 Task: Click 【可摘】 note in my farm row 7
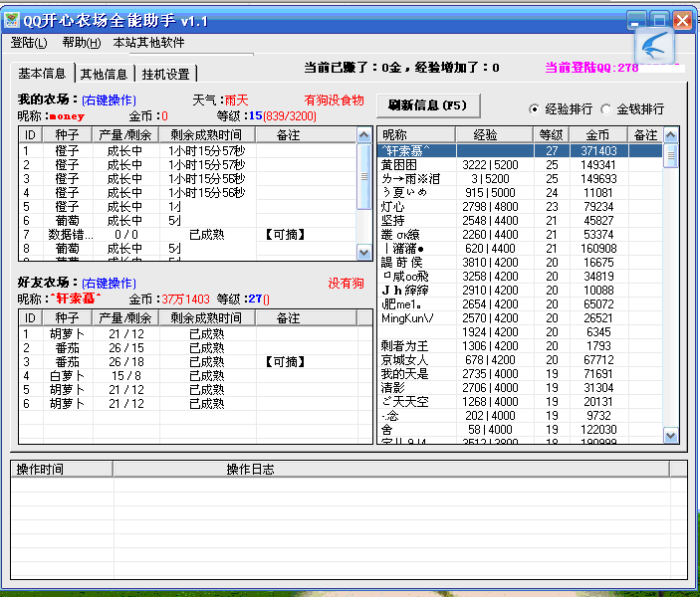coord(285,234)
